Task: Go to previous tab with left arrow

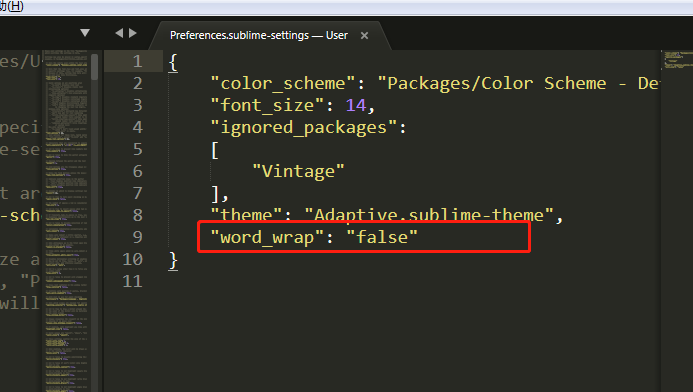Action: pos(119,33)
